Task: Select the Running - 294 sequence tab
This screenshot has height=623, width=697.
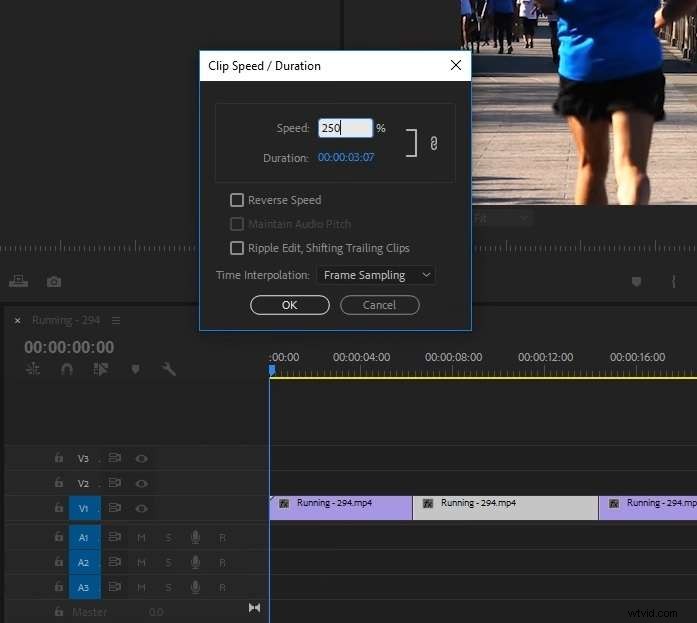Action: point(66,320)
